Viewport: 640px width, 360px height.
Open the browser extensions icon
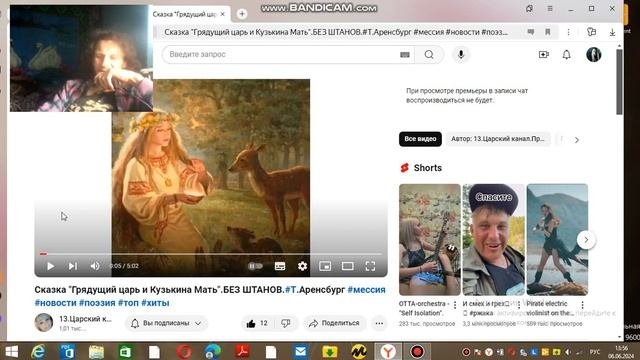[591, 32]
